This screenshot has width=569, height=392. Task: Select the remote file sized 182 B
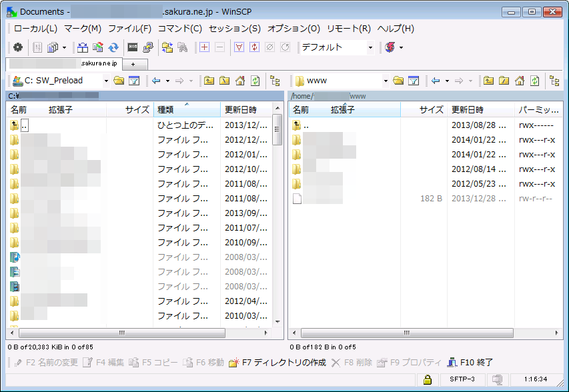tap(426, 199)
